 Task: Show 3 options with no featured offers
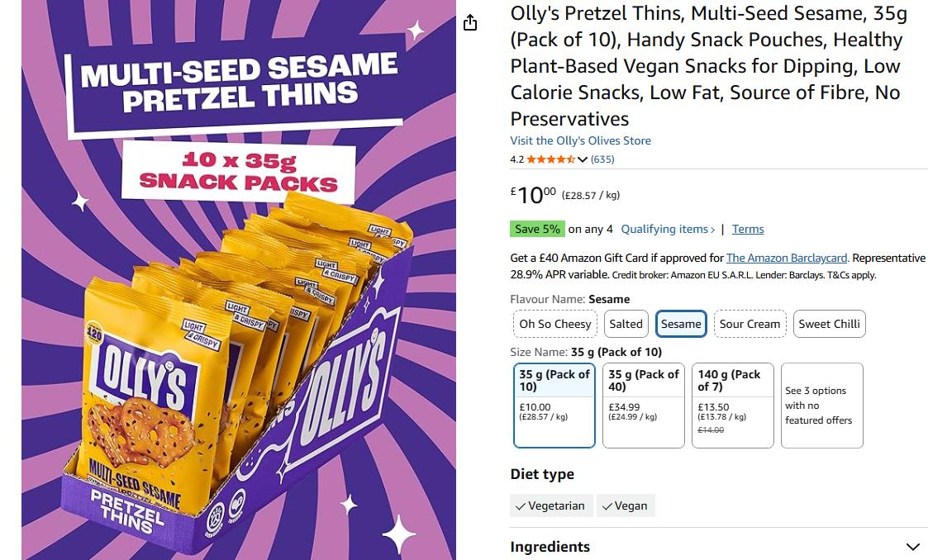(x=821, y=405)
